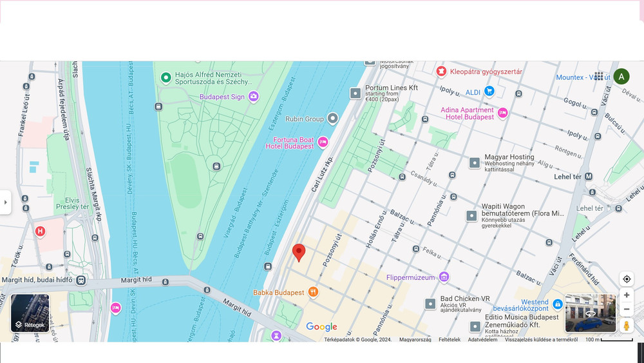Click the Carl Lutz rkp. street label
The height and width of the screenshot is (363, 644).
(x=321, y=174)
